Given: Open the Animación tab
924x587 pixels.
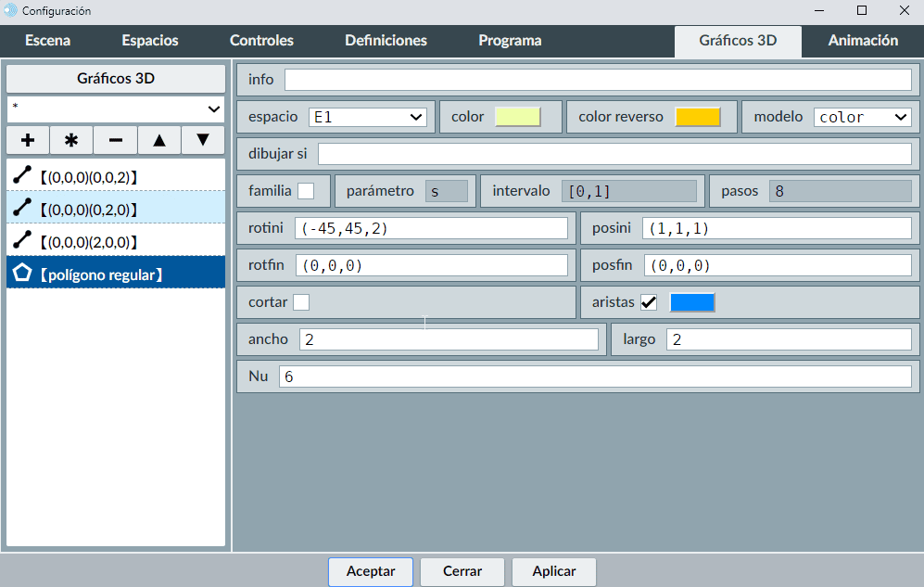Looking at the screenshot, I should coord(862,41).
